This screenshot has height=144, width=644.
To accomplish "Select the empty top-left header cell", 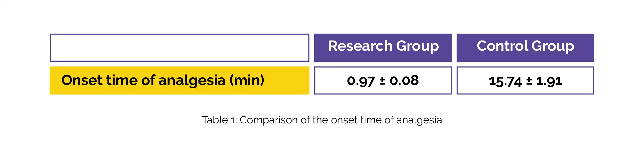I will click(179, 48).
